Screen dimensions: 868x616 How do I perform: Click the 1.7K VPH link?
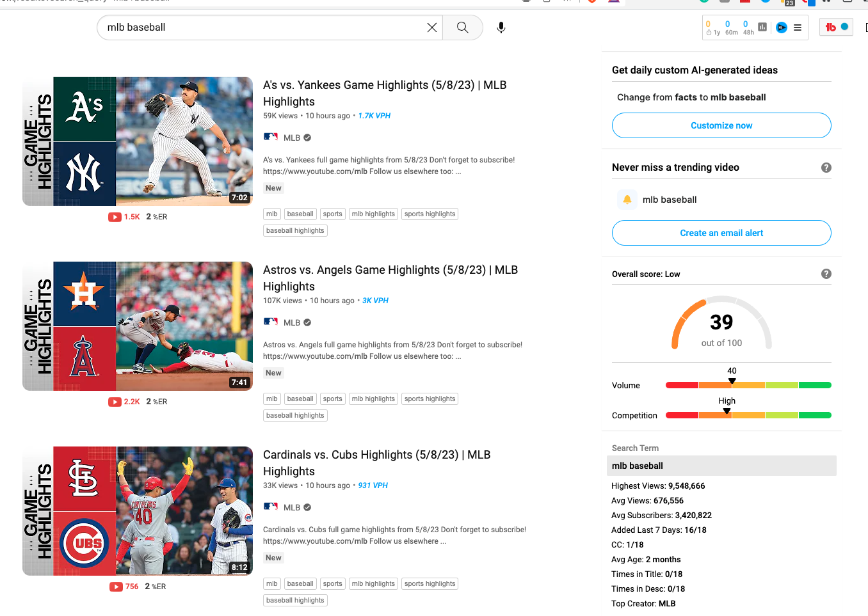374,116
